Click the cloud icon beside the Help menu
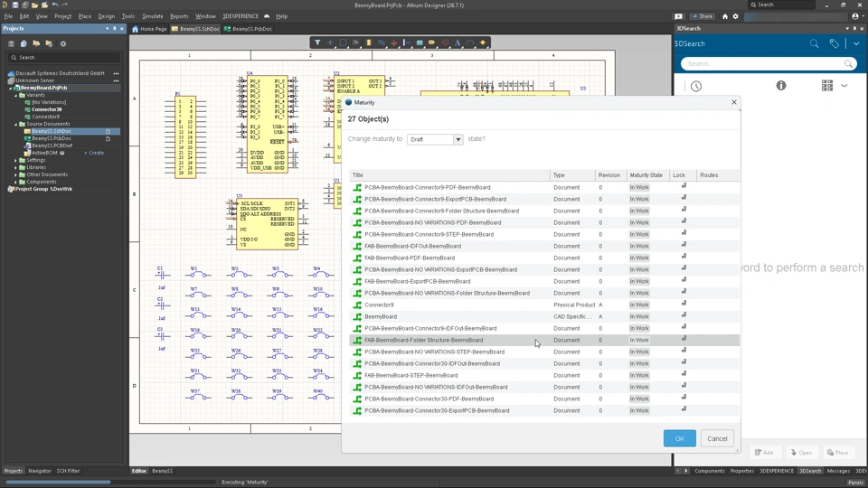The width and height of the screenshot is (868, 488). point(267,16)
